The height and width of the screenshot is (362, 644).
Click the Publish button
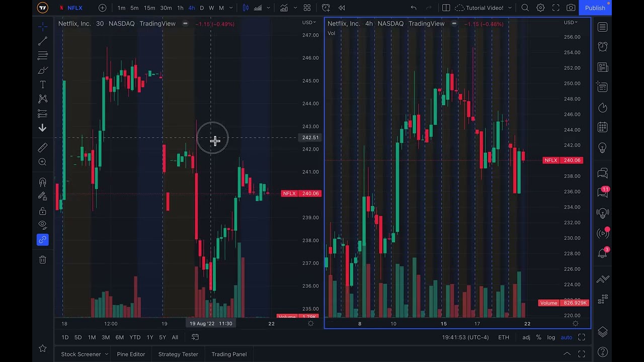pos(595,8)
